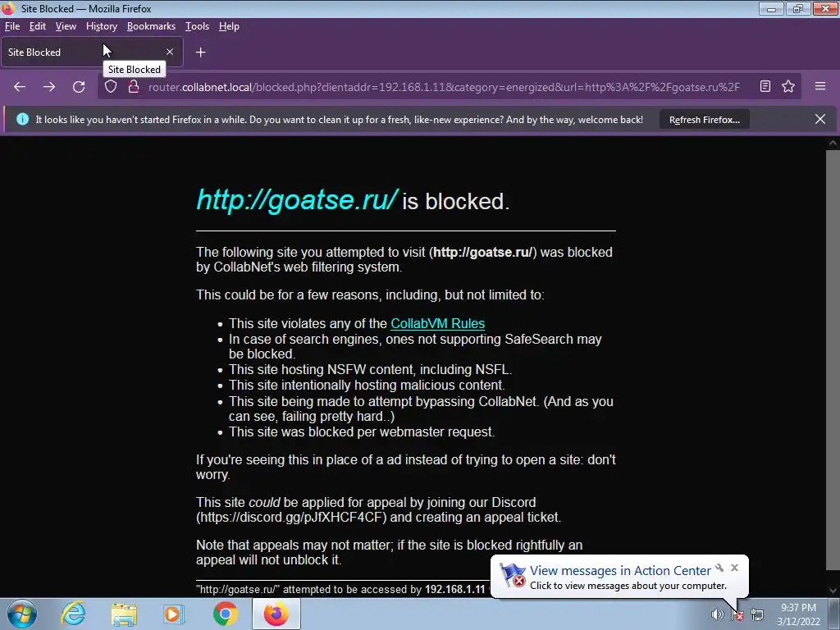Open the clock showing 9:37 PM
The height and width of the screenshot is (630, 840).
click(x=798, y=614)
